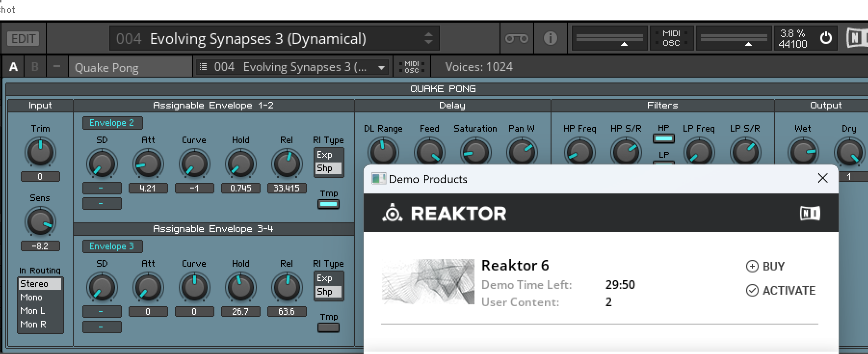868x354 pixels.
Task: Open the 004 Evolving Synapses snapshot dropdown
Action: pos(292,67)
